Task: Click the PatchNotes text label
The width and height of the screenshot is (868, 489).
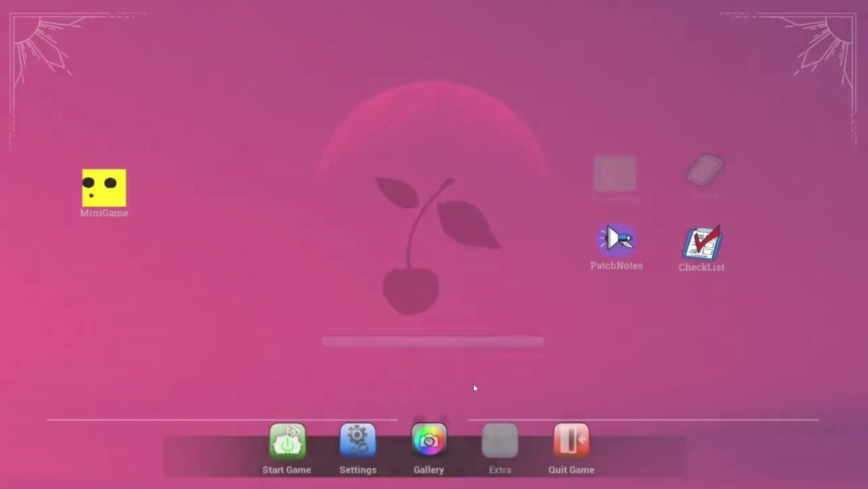Action: (616, 266)
